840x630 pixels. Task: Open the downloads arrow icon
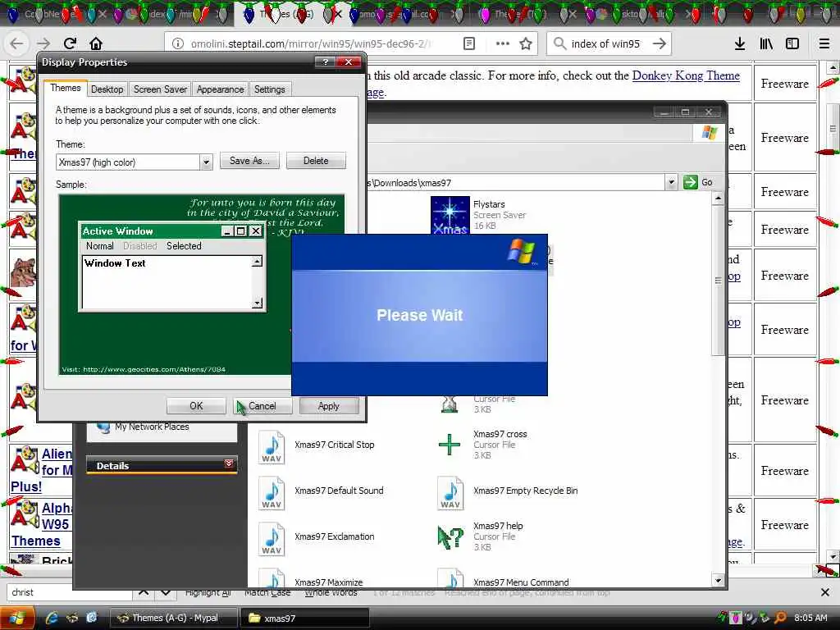click(740, 44)
